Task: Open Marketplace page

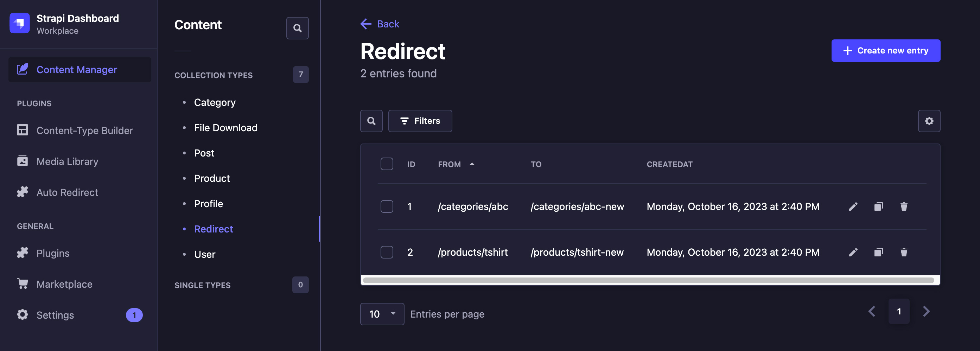Action: [79, 284]
